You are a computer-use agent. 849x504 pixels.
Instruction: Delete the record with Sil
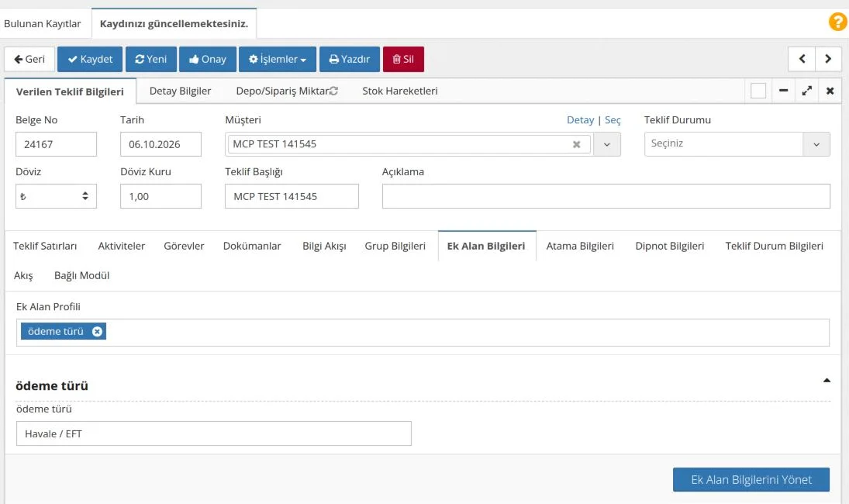pyautogui.click(x=403, y=59)
